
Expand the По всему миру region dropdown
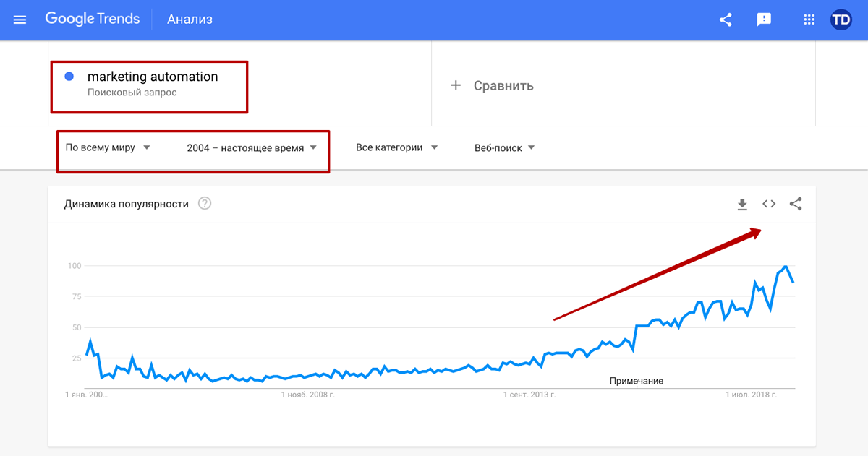coord(108,147)
